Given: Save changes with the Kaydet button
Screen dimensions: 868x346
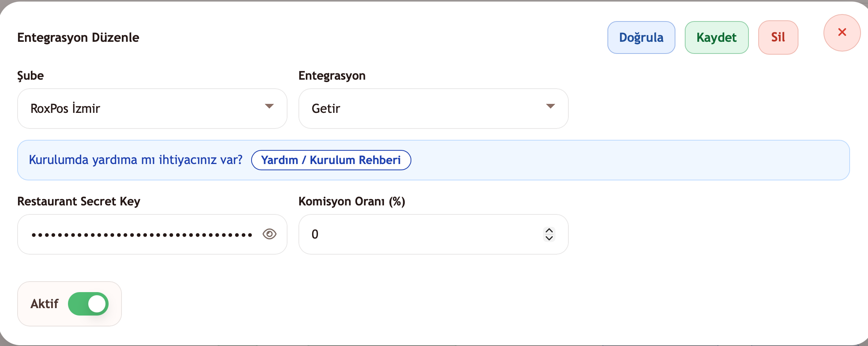Looking at the screenshot, I should pos(716,37).
